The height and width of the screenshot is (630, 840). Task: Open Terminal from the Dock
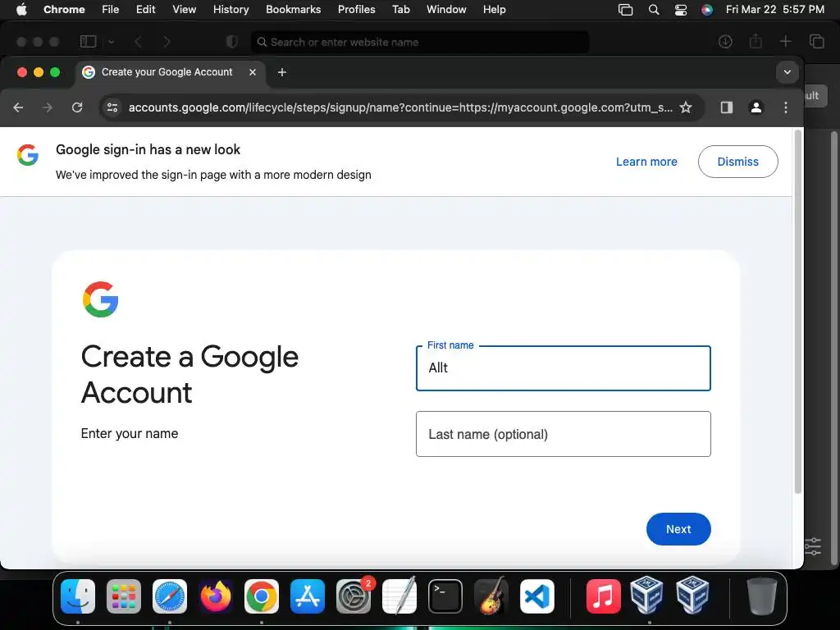[445, 596]
